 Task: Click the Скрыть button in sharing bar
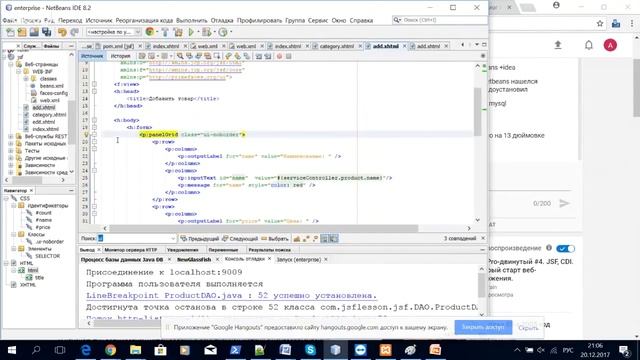pos(528,328)
